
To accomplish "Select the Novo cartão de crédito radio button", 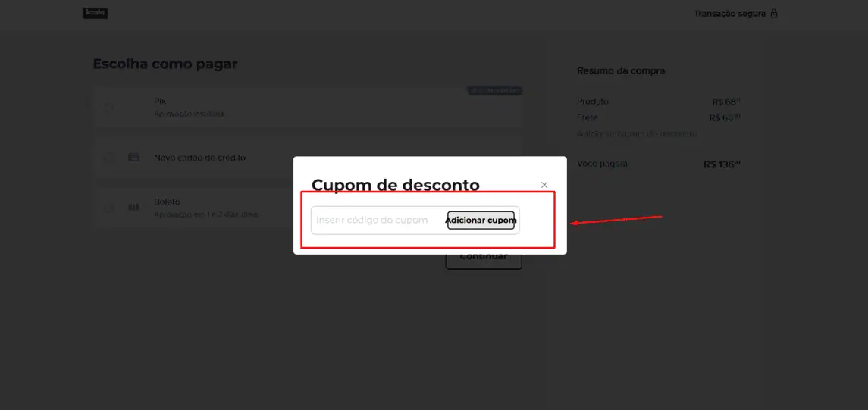I will (109, 158).
